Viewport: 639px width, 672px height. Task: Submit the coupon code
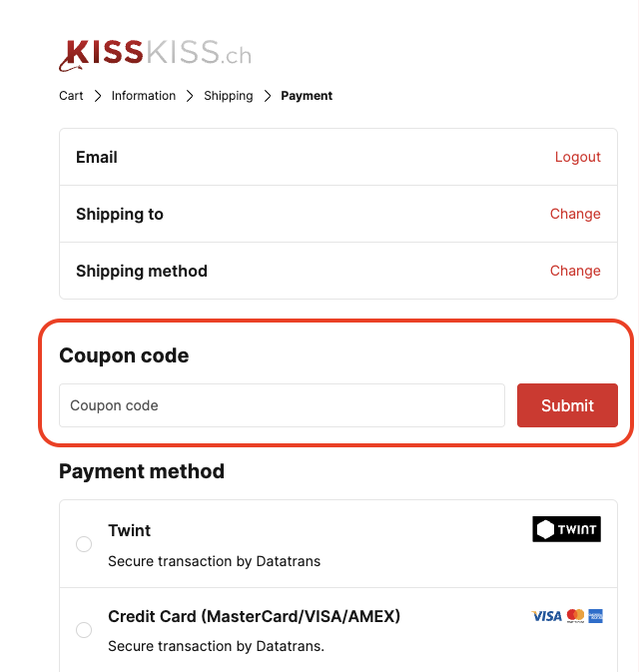[x=567, y=405]
